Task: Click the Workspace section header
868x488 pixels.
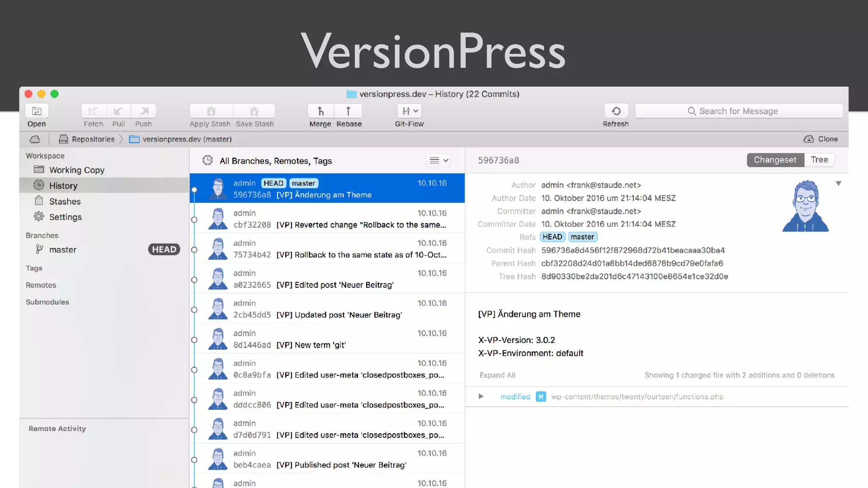Action: click(45, 156)
